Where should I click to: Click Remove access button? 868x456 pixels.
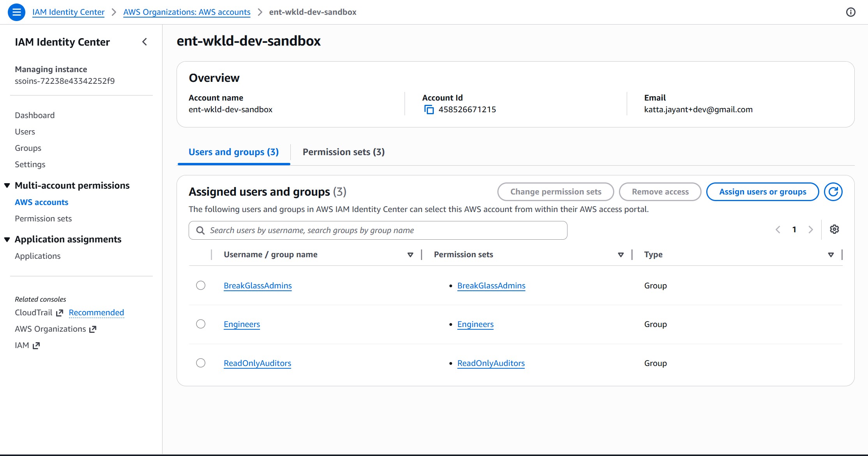point(660,192)
